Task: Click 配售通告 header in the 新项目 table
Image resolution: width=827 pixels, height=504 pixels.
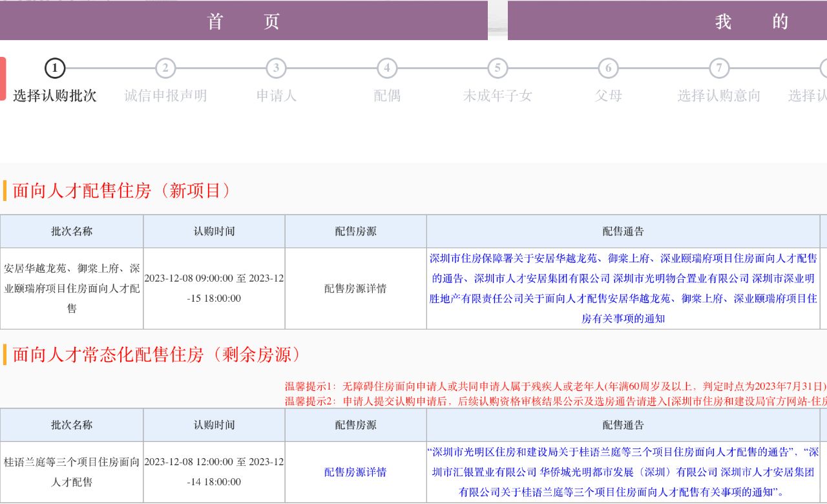Action: (x=623, y=231)
